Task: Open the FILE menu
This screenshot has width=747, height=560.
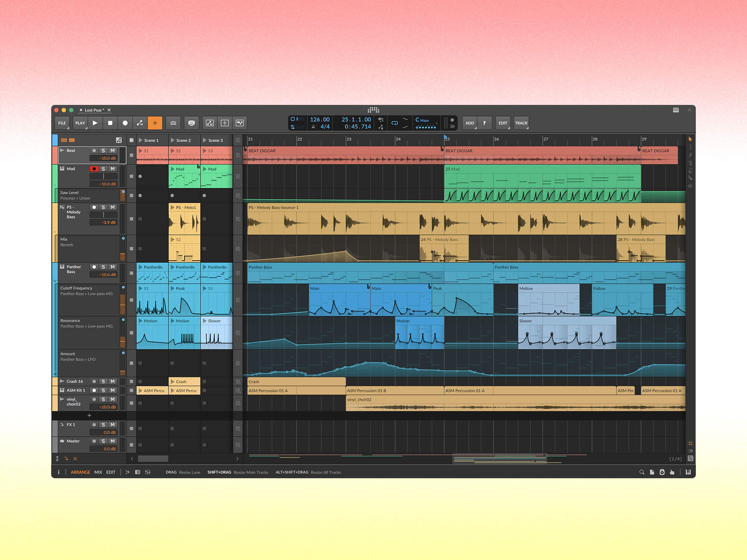Action: point(62,123)
